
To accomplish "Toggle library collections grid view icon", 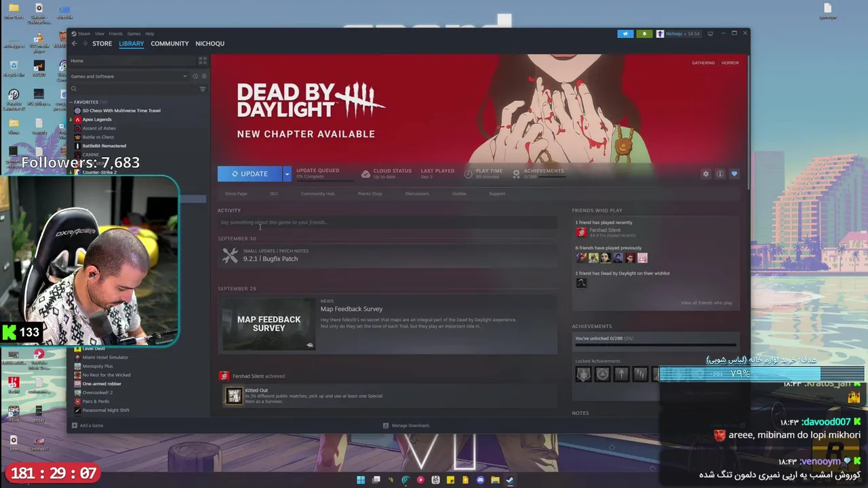I will point(202,61).
